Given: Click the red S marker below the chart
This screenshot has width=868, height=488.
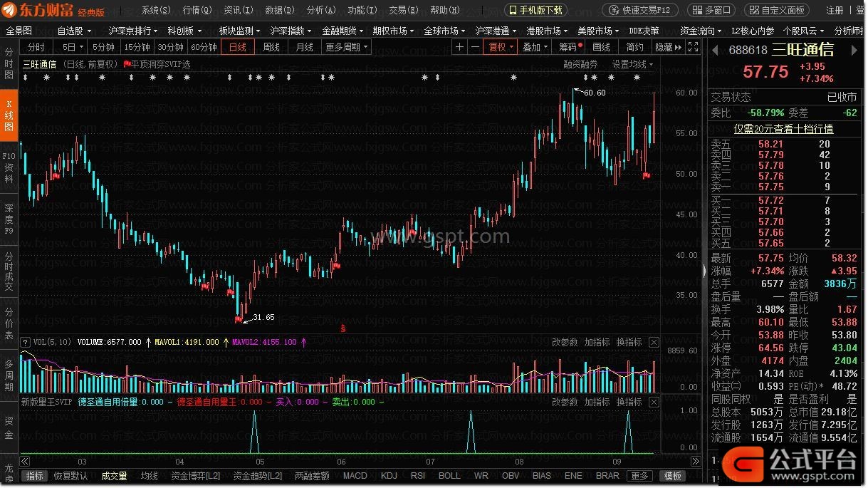Looking at the screenshot, I should tap(343, 328).
